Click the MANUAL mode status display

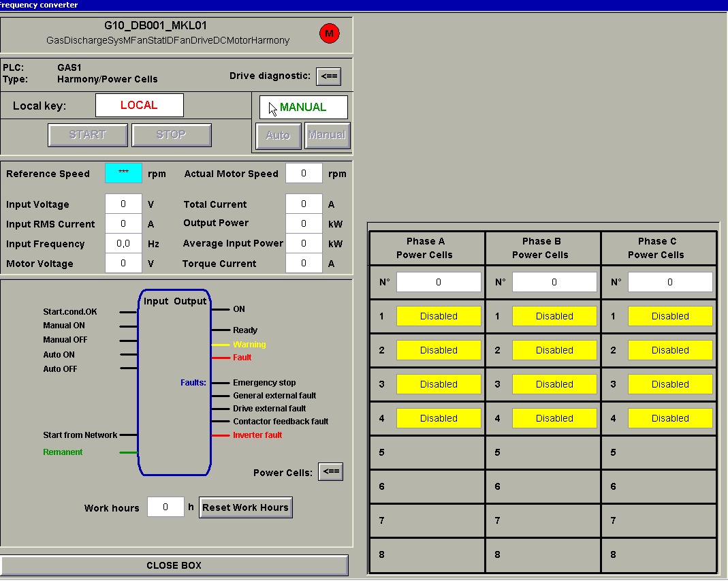(x=304, y=107)
